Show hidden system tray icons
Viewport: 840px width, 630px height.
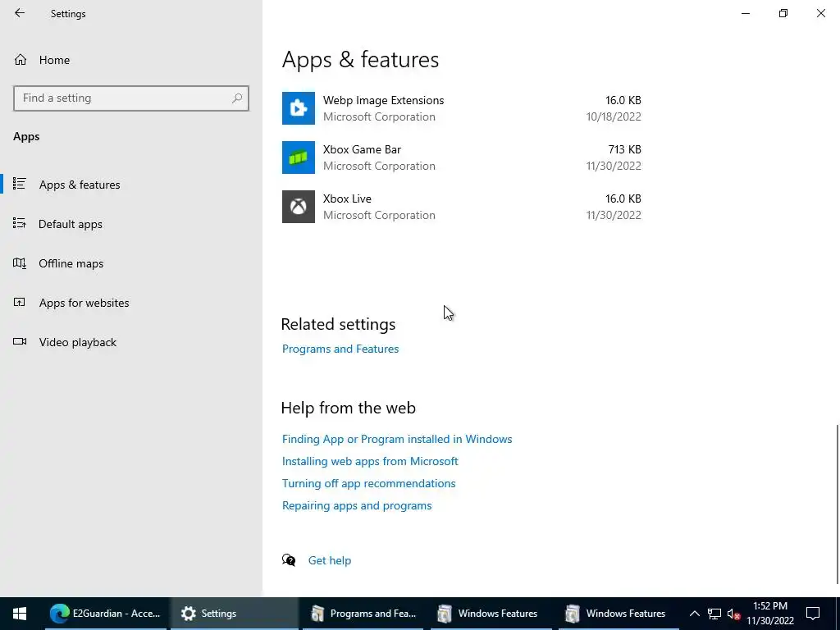point(694,614)
